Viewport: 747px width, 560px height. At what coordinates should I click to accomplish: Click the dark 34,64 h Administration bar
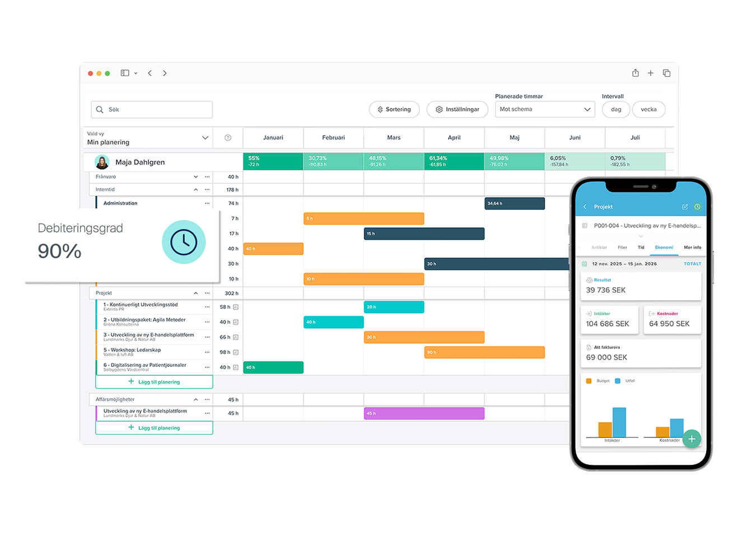(515, 203)
